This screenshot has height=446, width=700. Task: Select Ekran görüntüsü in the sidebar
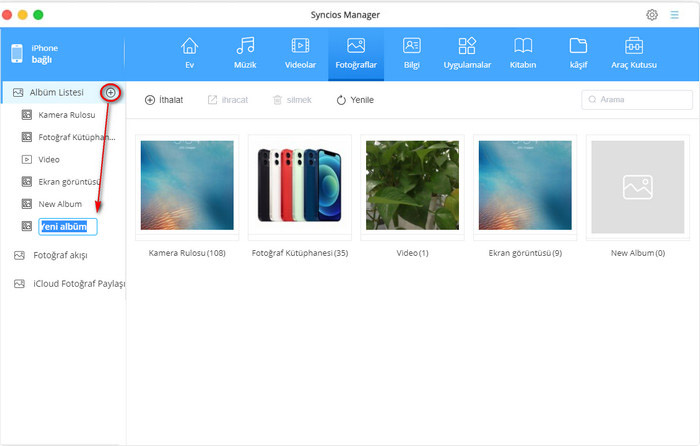69,182
